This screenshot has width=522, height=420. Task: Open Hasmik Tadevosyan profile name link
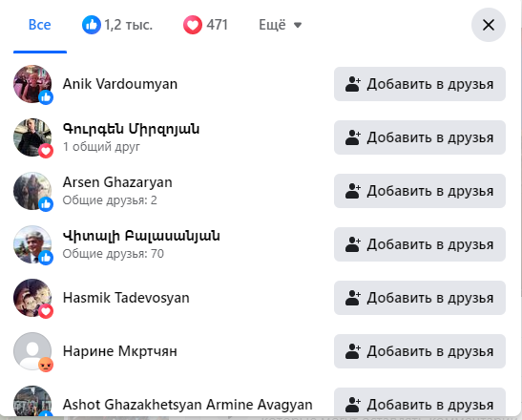(126, 298)
